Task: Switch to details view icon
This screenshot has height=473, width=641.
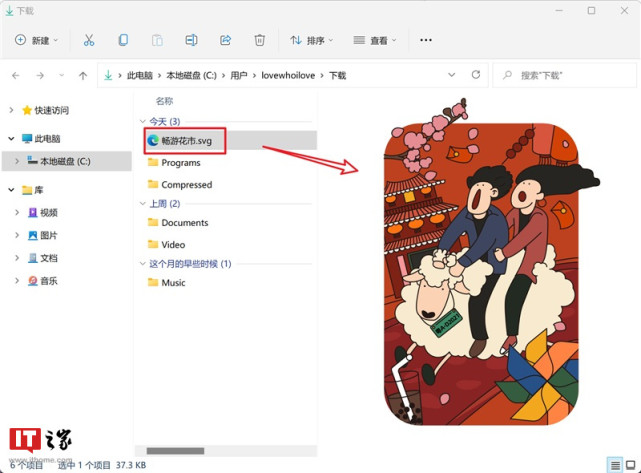Action: [615, 466]
